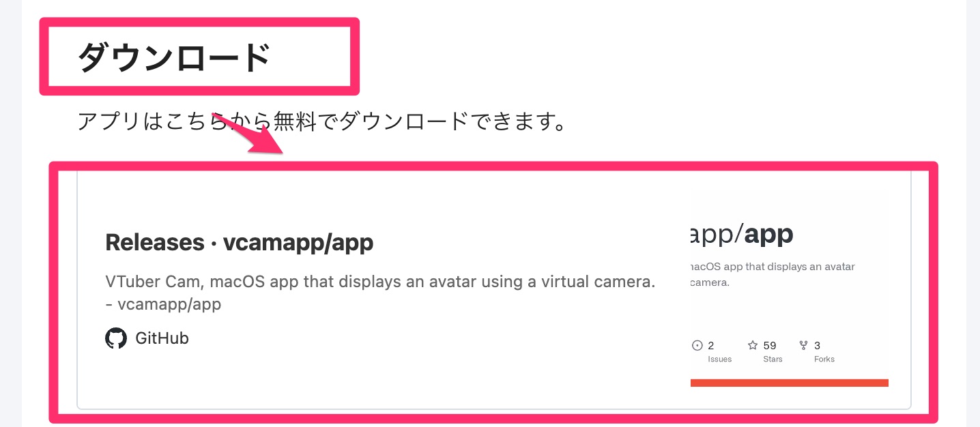
Task: Click preview text "acOS app that displays an avatar"
Action: pyautogui.click(x=773, y=267)
